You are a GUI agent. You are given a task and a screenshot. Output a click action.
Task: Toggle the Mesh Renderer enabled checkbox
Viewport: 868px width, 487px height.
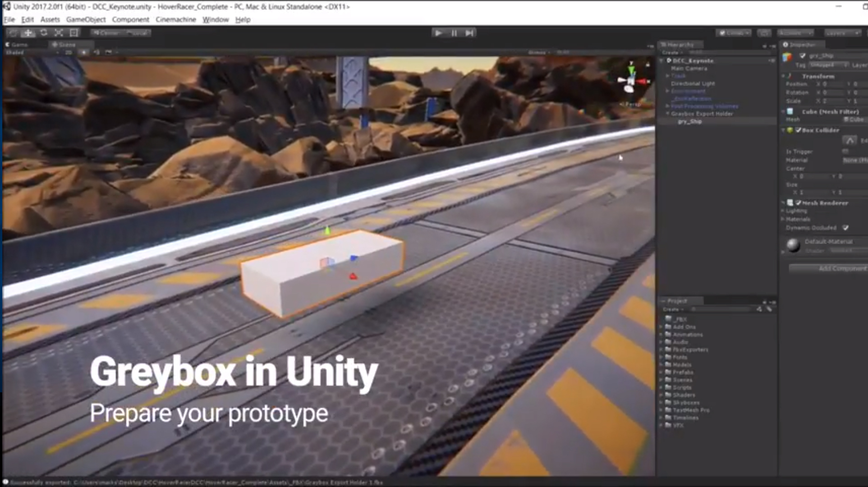pos(798,203)
